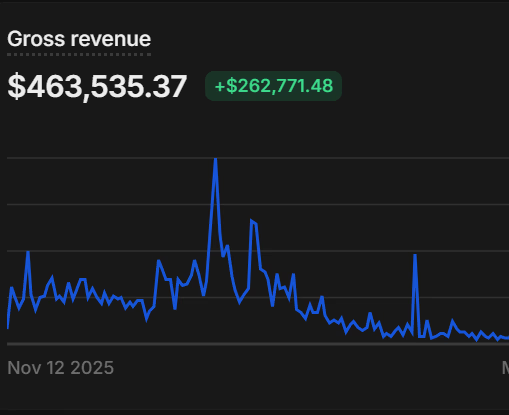This screenshot has width=509, height=415.
Task: Click the first early spike near the chart start
Action: coord(28,253)
